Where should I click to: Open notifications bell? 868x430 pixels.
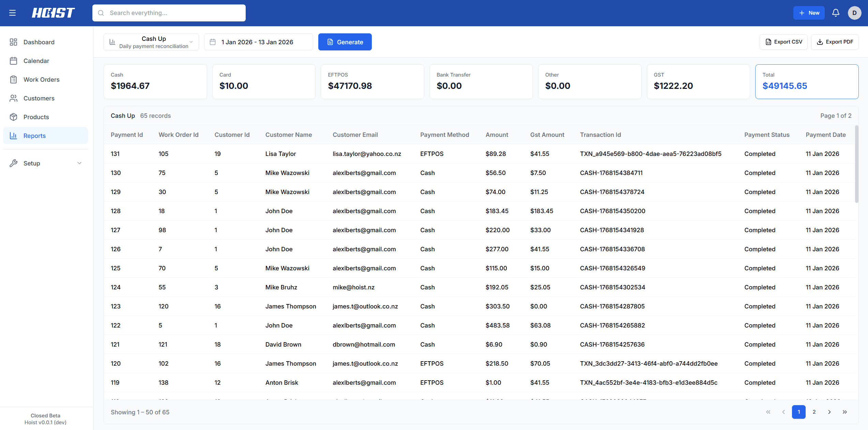coord(836,13)
